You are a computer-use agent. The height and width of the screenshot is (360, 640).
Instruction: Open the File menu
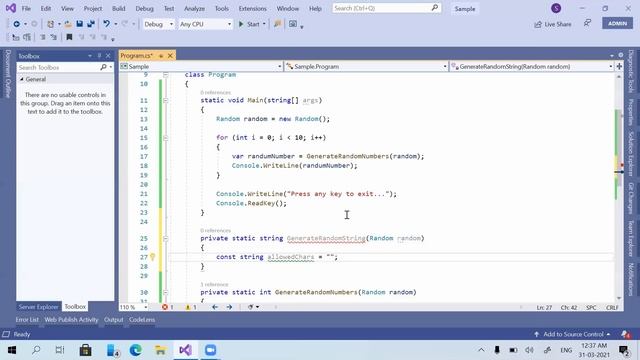26,8
